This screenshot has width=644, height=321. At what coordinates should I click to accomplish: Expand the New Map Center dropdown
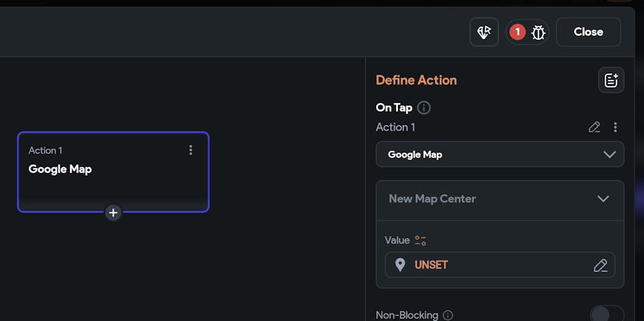500,199
